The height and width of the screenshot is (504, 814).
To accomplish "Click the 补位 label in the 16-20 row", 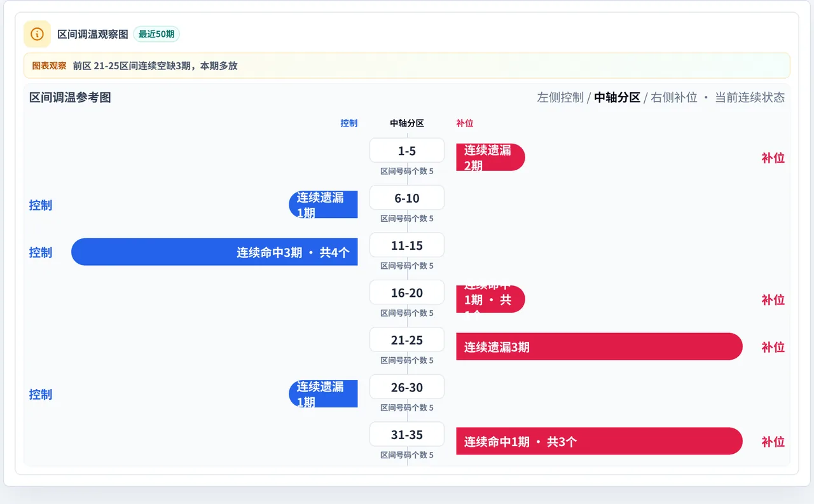I will coord(773,299).
